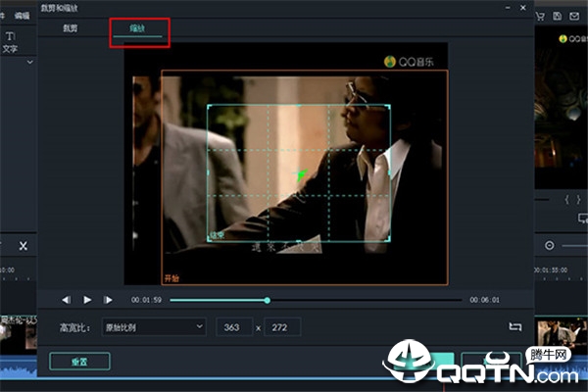Viewport: 588px width, 392px height.
Task: Click the save icon in main window
Action: tap(558, 16)
